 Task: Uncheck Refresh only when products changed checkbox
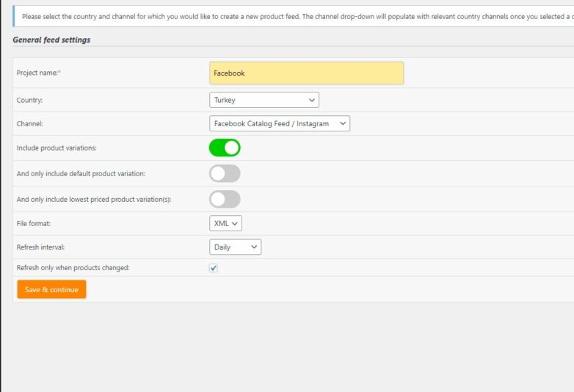click(x=214, y=268)
